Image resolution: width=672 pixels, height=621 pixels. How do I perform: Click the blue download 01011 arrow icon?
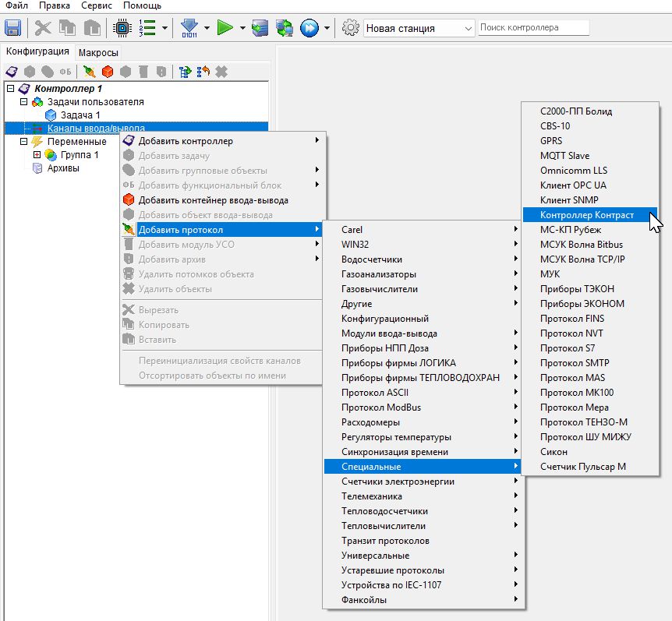(x=189, y=28)
